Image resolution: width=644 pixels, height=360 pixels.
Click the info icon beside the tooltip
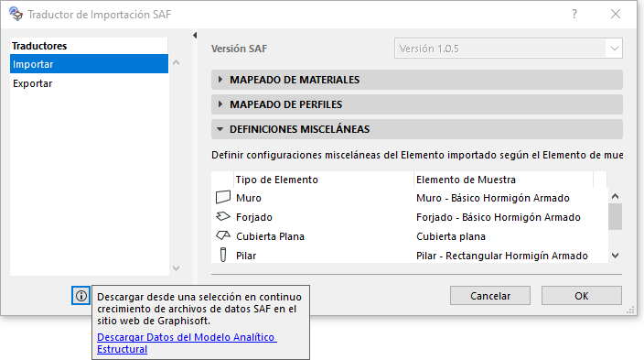(x=80, y=295)
